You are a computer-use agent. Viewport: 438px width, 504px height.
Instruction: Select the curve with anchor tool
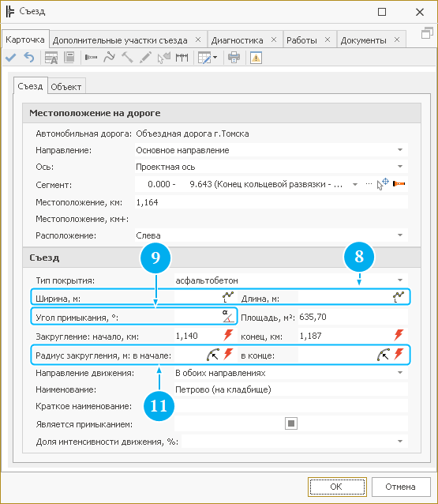tap(109, 58)
